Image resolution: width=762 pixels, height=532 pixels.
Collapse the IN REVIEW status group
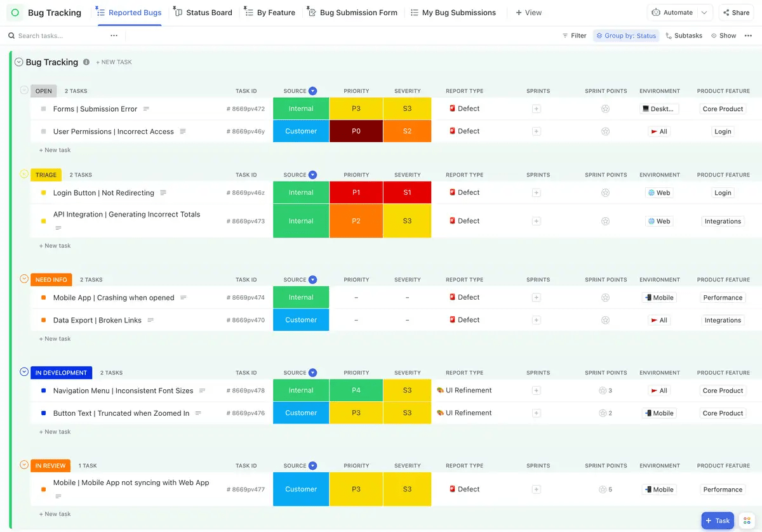24,465
